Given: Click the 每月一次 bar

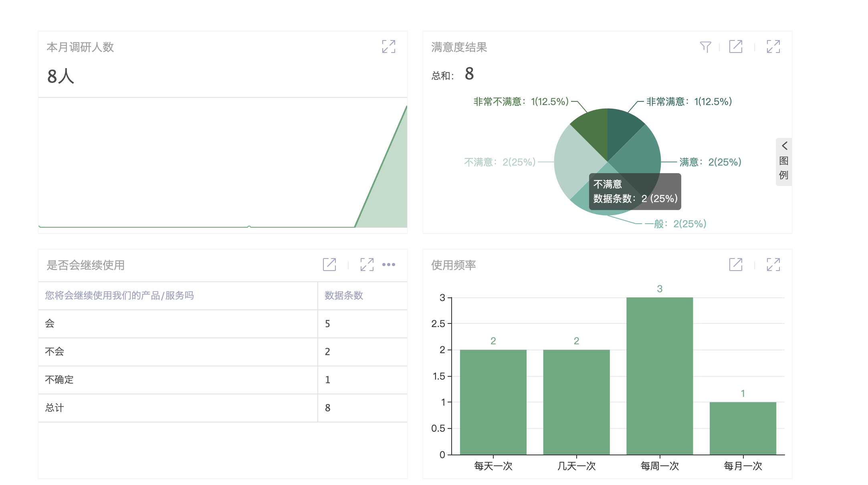Looking at the screenshot, I should tap(743, 428).
